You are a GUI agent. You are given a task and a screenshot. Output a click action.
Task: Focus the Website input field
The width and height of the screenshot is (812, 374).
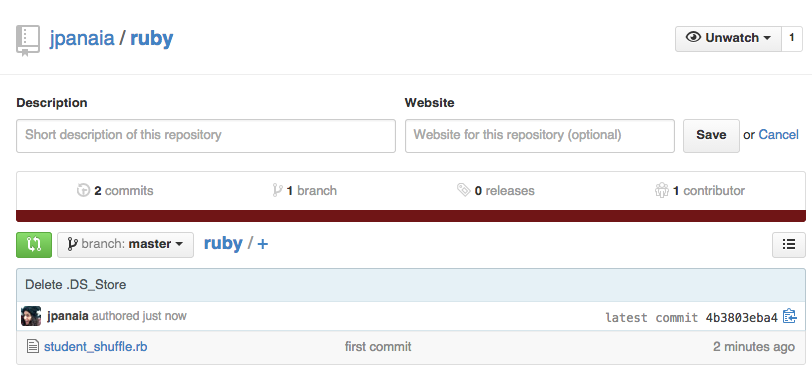[540, 136]
